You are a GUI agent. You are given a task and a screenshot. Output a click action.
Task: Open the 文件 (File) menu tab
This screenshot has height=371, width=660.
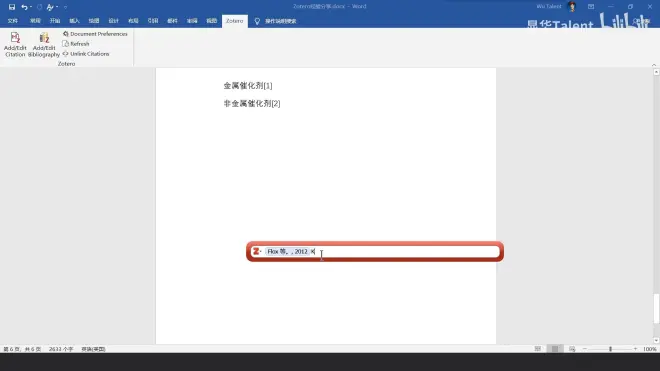pos(13,21)
